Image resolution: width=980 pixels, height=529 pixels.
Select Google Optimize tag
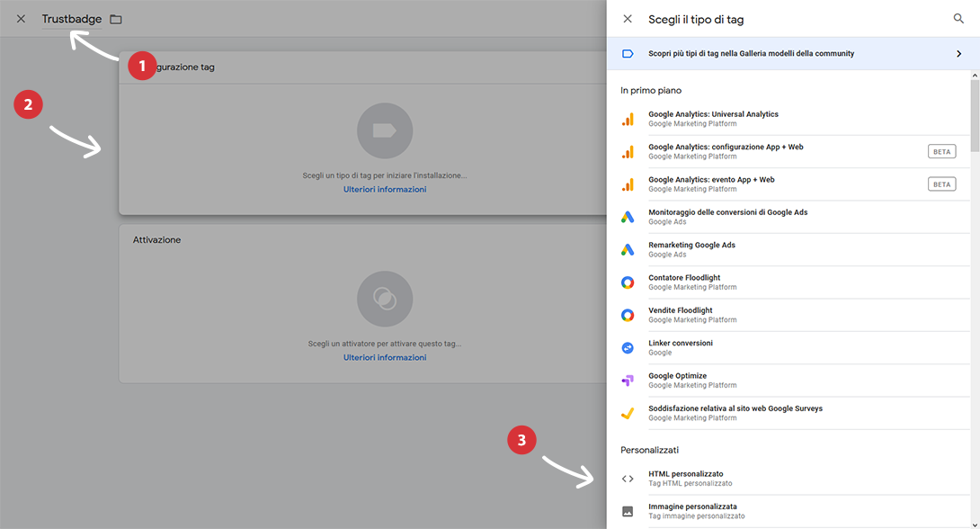(795, 381)
